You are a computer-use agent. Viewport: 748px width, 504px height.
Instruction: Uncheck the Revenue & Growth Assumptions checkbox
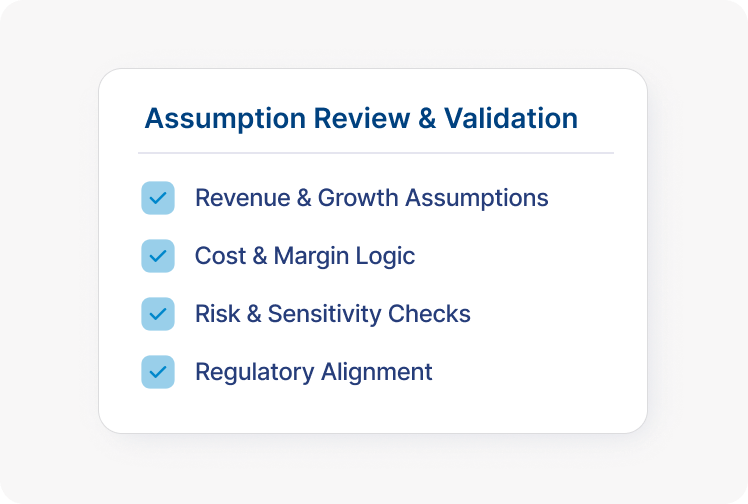158,198
